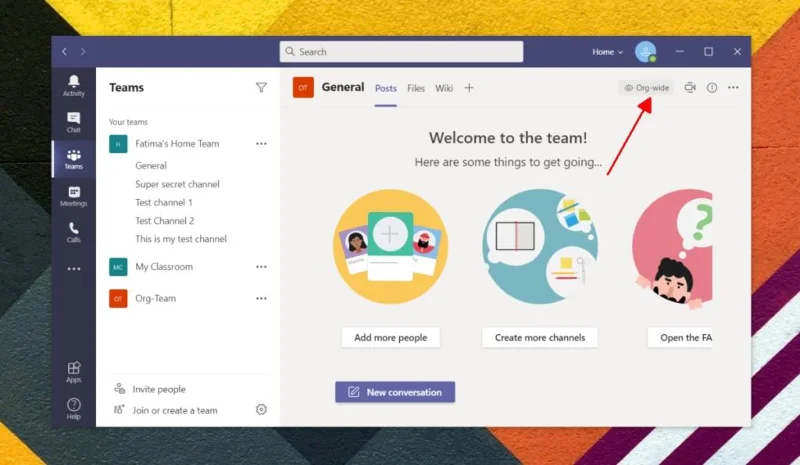Go back with the back arrow
Screen dimensions: 800x465
coord(64,52)
